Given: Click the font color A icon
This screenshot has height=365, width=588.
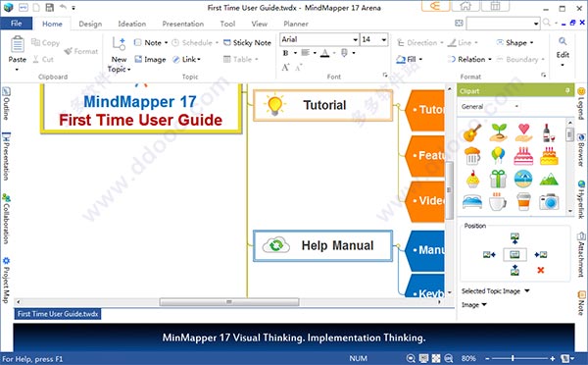Looking at the screenshot, I should coord(324,53).
